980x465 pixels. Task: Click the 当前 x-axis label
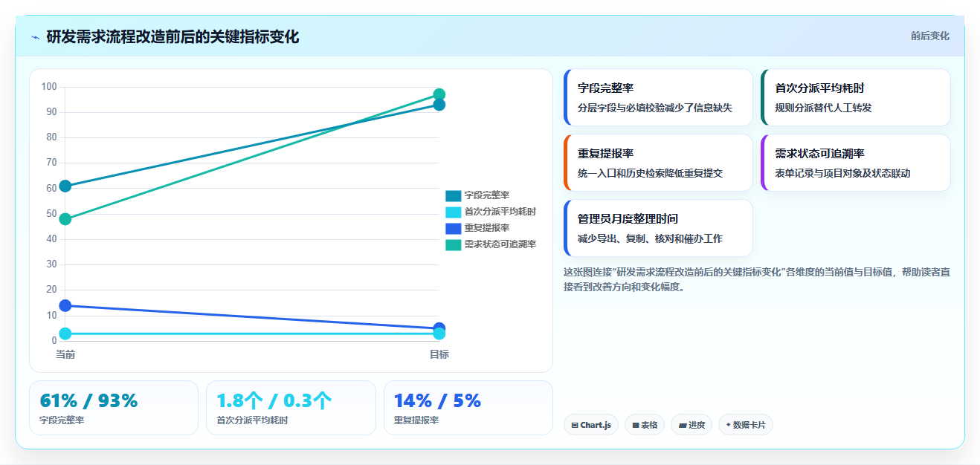(65, 354)
